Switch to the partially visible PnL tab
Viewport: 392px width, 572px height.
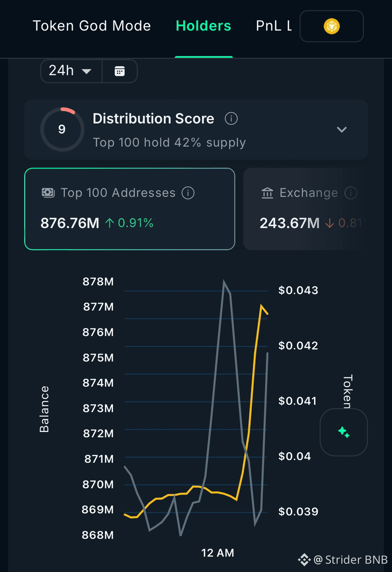click(x=274, y=26)
